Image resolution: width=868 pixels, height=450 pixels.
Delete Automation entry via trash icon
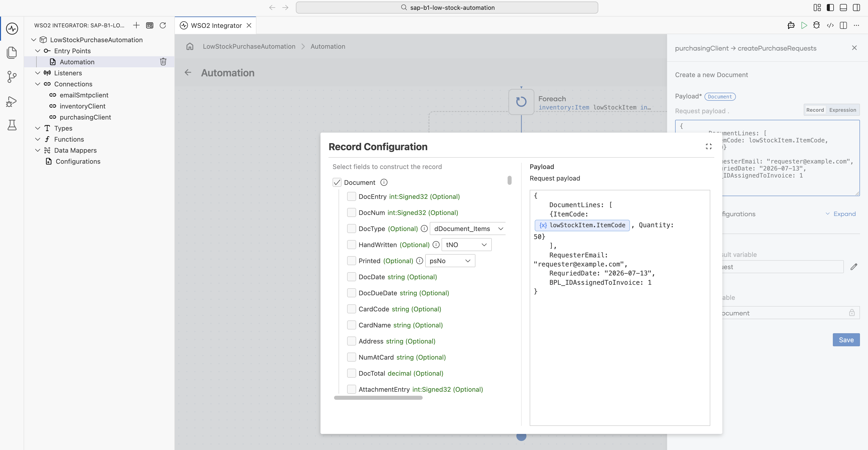163,62
